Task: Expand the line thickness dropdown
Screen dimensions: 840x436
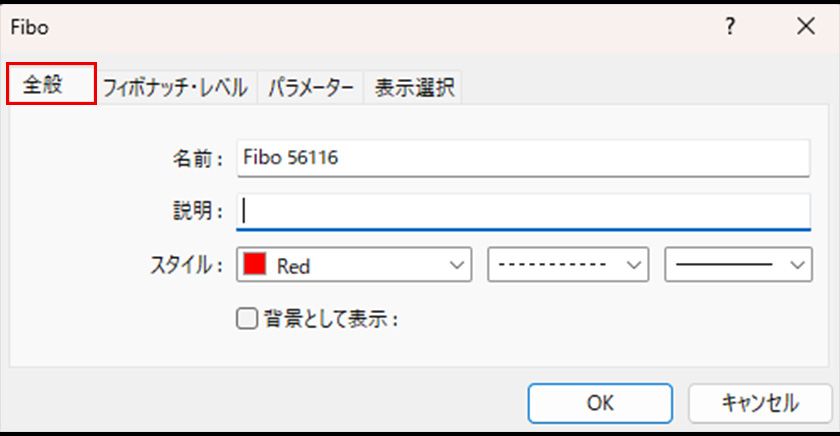Action: tap(737, 266)
